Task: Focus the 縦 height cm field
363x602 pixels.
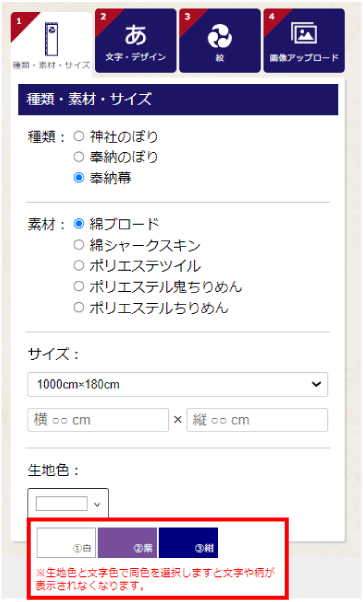Action: tap(257, 420)
